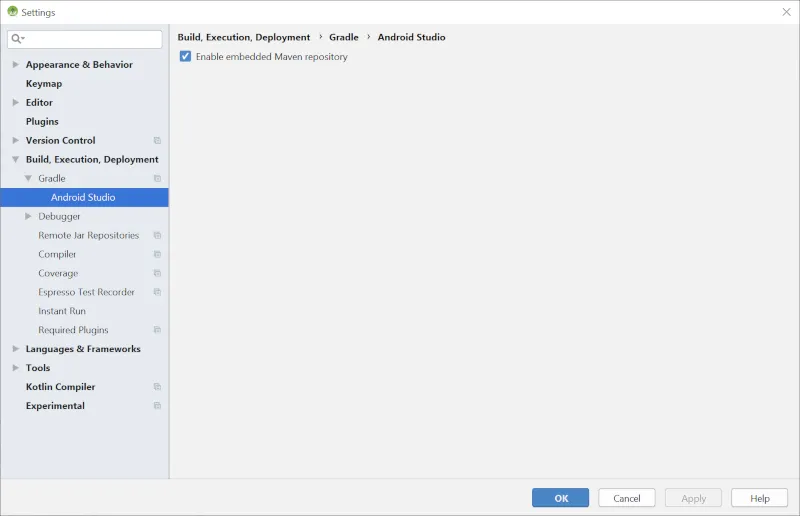Open the Plugins settings page
Viewport: 800px width, 516px height.
42,121
